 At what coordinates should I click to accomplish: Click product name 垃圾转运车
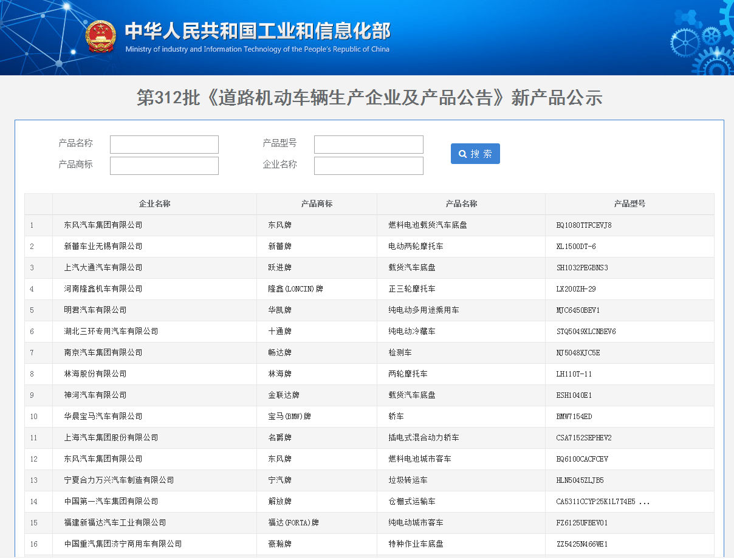[408, 480]
